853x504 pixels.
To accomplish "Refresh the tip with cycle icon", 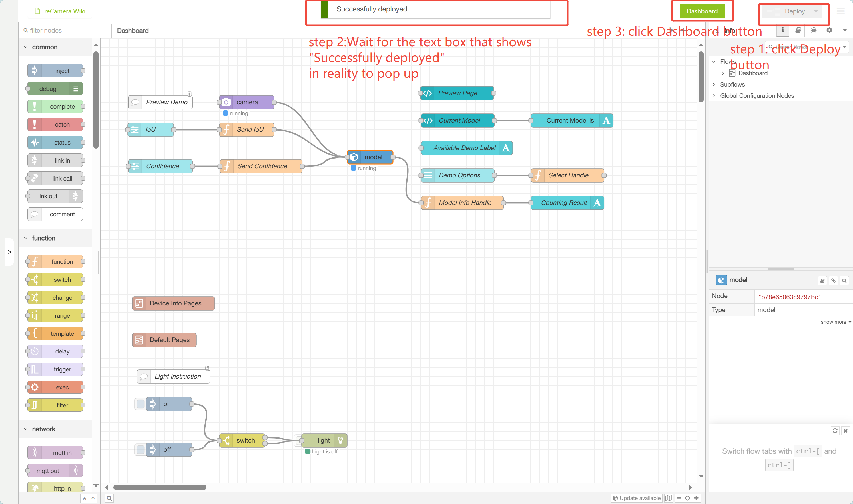I will [835, 431].
